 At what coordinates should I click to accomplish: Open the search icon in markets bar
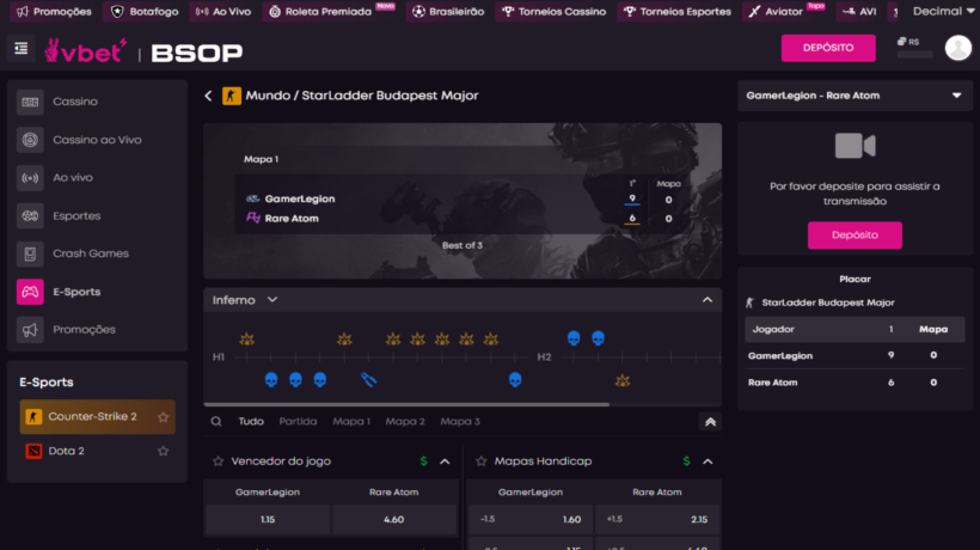point(216,421)
